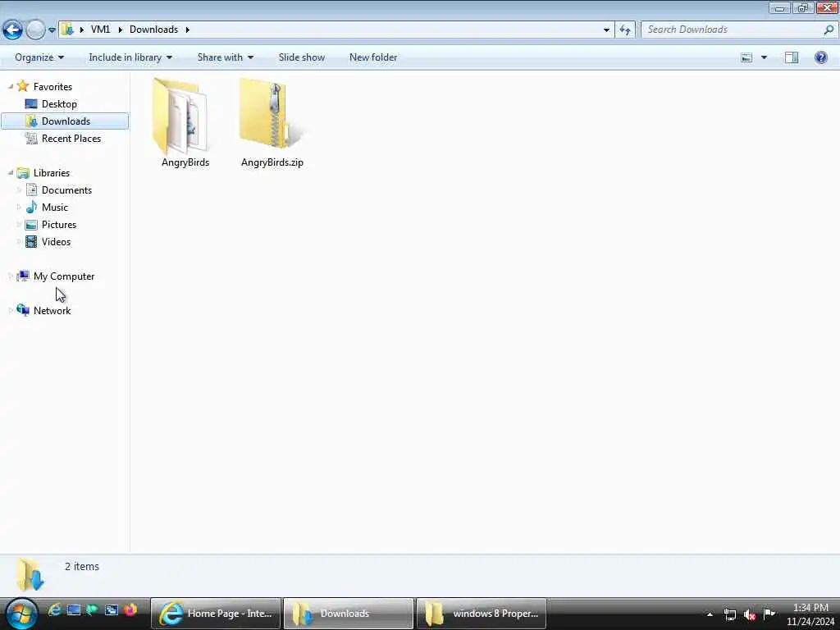Click Show Desktop quick launch icon
The height and width of the screenshot is (630, 840).
pos(74,610)
